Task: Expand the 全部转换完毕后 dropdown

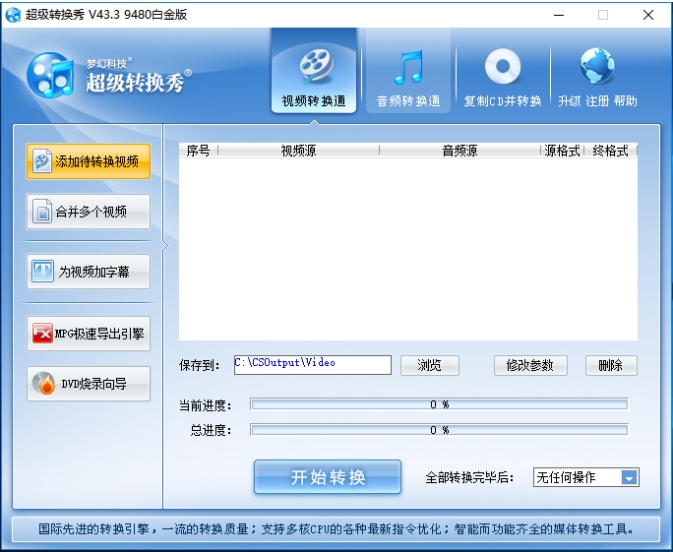Action: tap(629, 477)
